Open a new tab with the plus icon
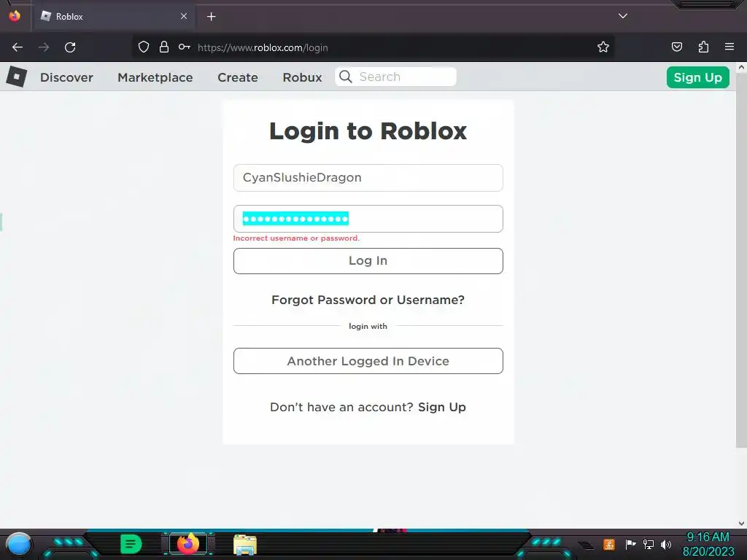747x560 pixels. coord(211,17)
